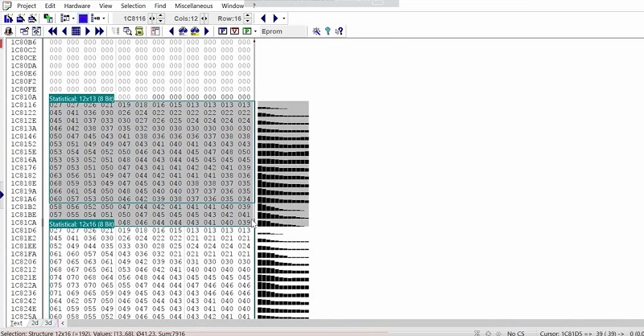Click left-right arrows beside Cols:12
The width and height of the screenshot is (644, 336).
[204, 18]
